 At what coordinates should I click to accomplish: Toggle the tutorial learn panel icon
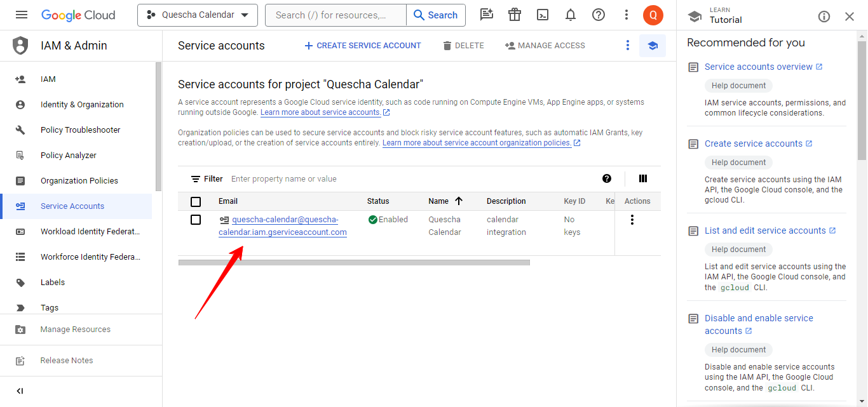pos(652,46)
